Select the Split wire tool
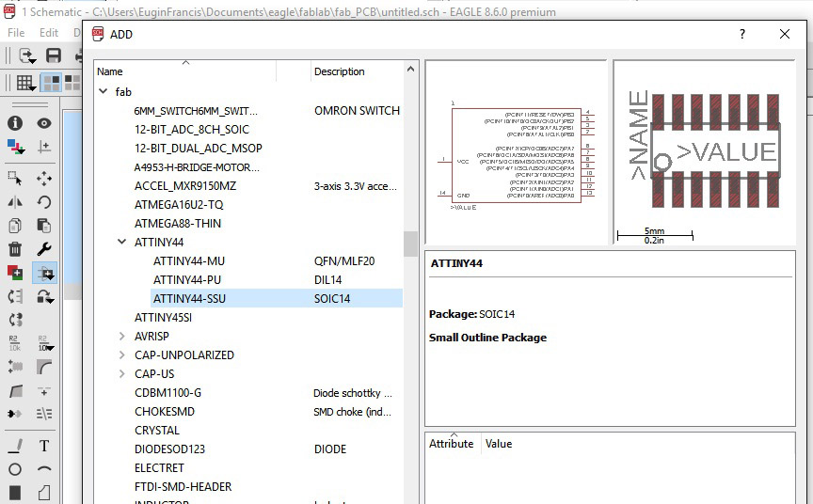The height and width of the screenshot is (504, 813). (16, 390)
